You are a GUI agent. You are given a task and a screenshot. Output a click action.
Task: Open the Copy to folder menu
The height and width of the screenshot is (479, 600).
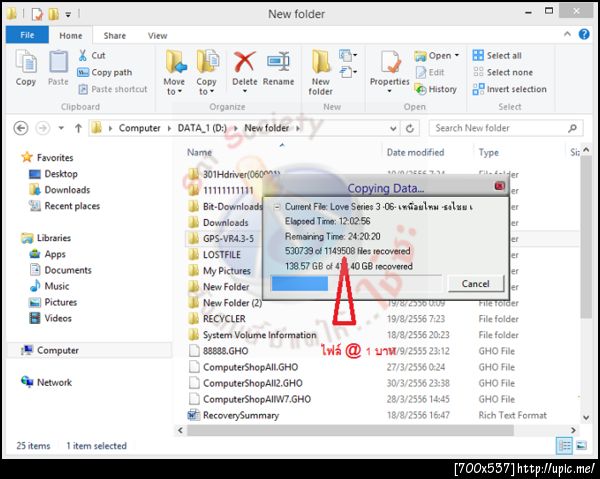point(206,72)
